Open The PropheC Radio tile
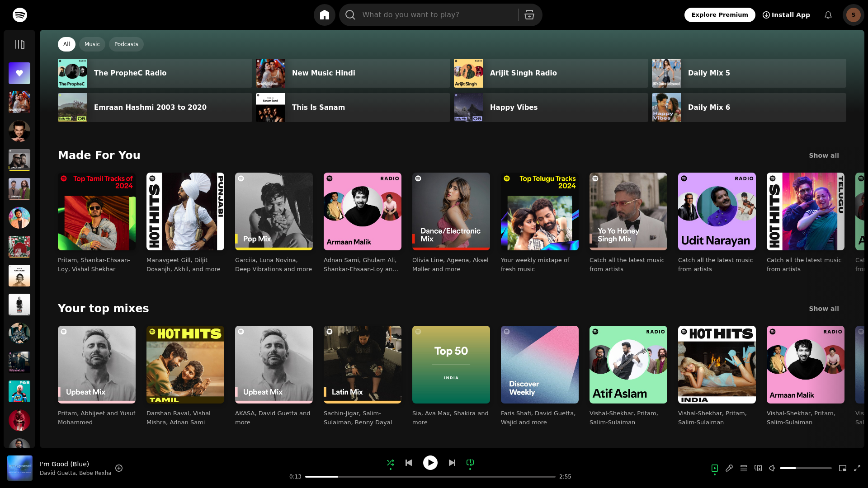The height and width of the screenshot is (488, 868). (x=155, y=73)
